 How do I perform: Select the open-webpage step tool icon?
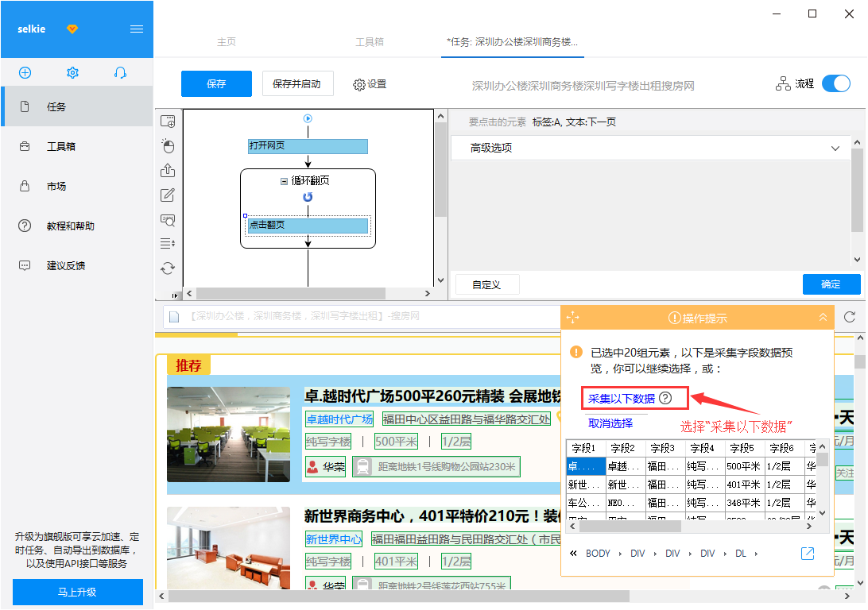click(x=168, y=121)
